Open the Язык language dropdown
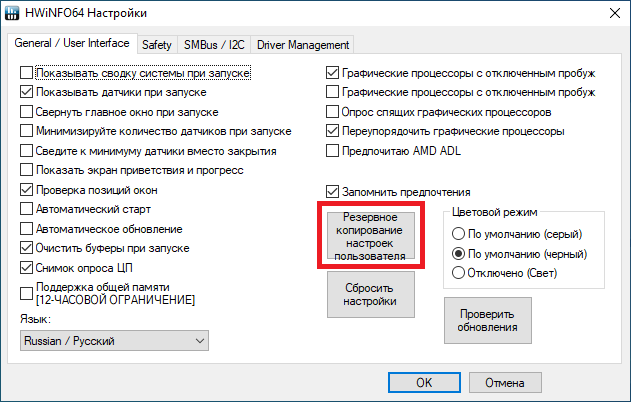Screen dimensions: 631x402 click(x=114, y=341)
